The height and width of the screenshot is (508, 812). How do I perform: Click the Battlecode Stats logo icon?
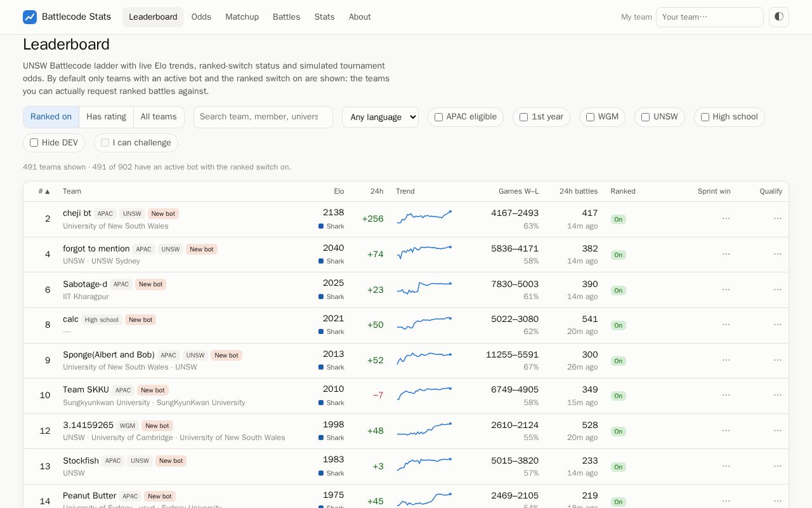[30, 17]
